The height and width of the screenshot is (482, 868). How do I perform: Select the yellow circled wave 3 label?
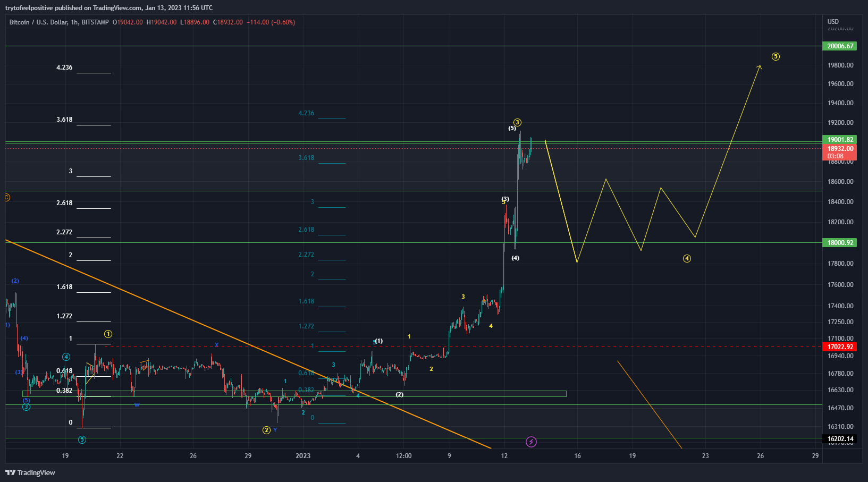[517, 123]
